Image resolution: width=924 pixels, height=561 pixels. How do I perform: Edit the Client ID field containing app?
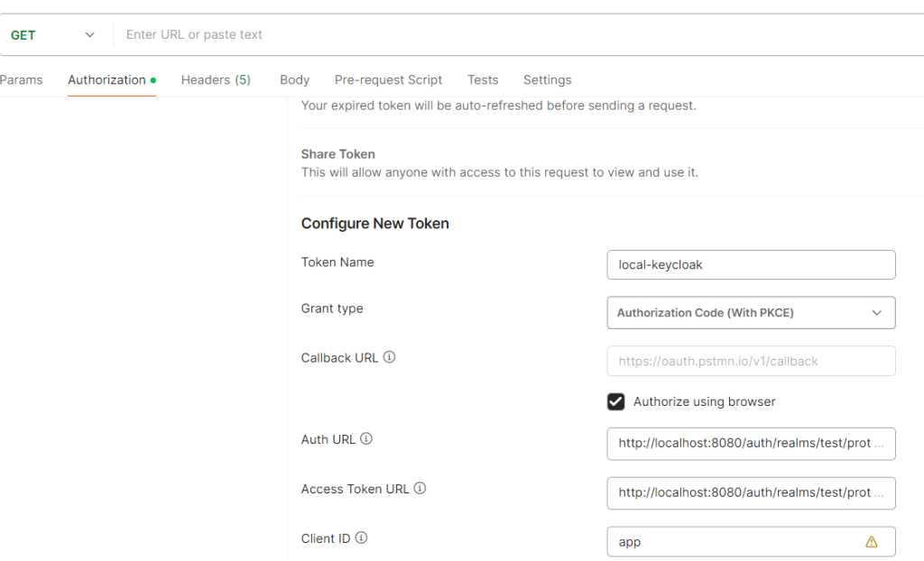751,541
